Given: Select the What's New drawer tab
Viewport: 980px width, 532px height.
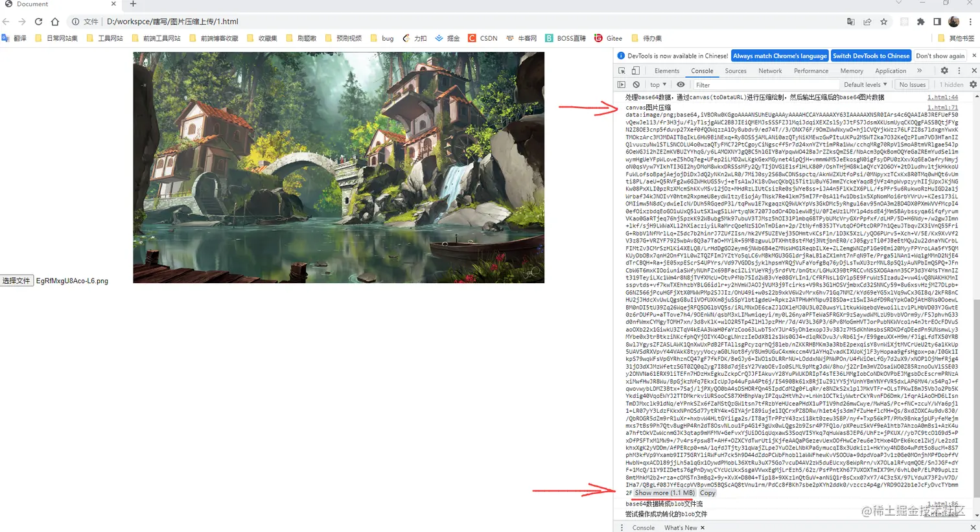Looking at the screenshot, I should [681, 527].
